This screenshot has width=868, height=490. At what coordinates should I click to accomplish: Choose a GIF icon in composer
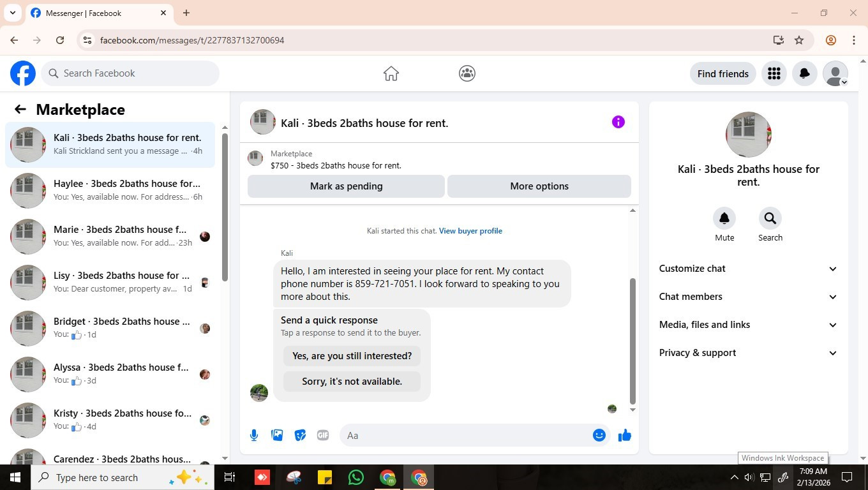point(323,435)
